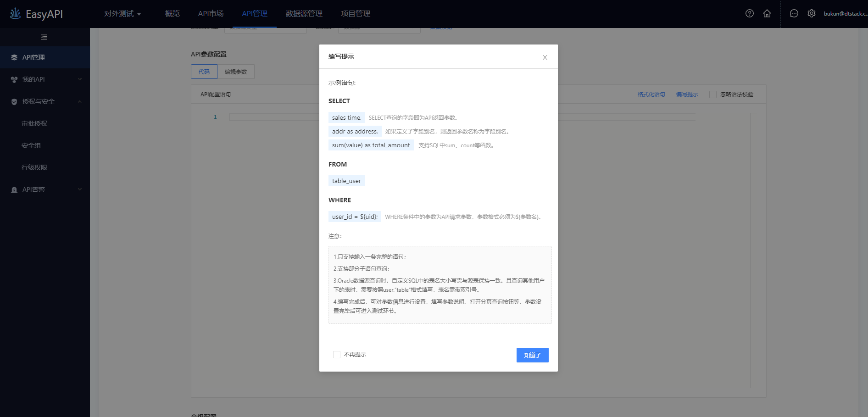Click the 'table_user' example snippet
Image resolution: width=868 pixels, height=417 pixels.
(x=346, y=181)
